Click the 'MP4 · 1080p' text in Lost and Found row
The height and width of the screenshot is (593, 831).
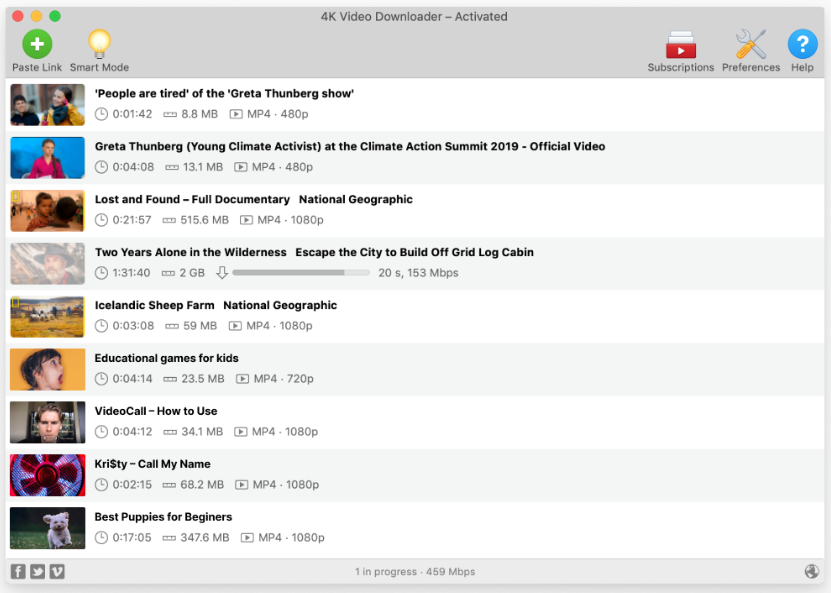(x=290, y=220)
